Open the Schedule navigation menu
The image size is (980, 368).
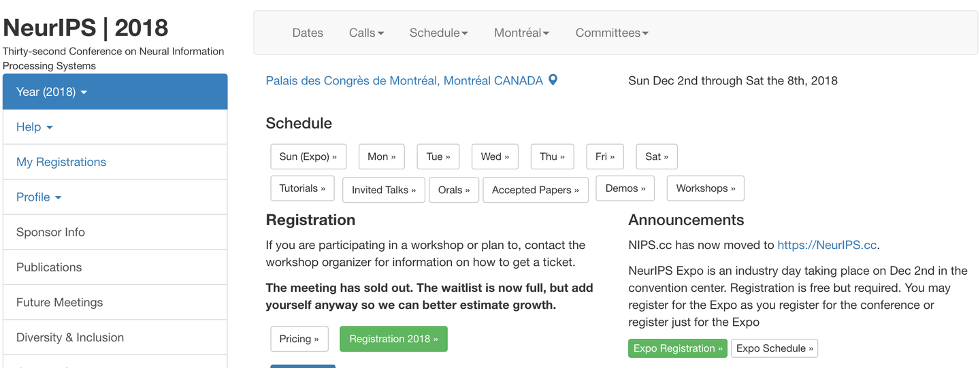[438, 33]
